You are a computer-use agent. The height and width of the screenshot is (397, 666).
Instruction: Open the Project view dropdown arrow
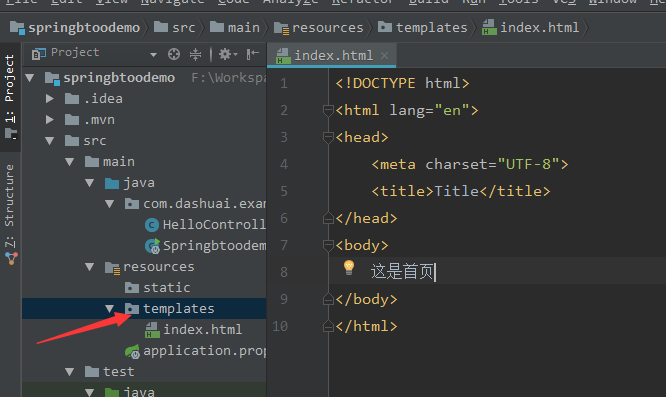point(153,55)
